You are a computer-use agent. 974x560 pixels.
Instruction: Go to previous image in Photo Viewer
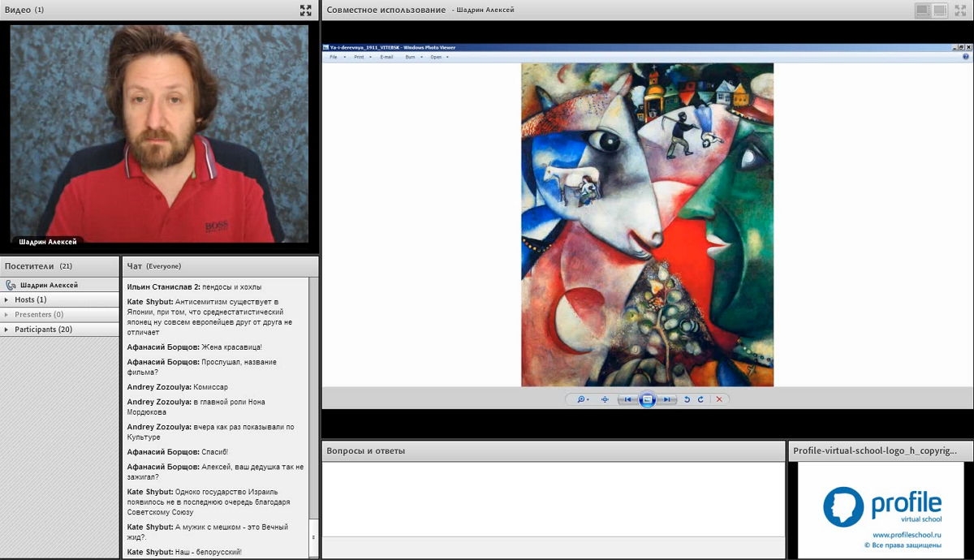click(x=628, y=399)
